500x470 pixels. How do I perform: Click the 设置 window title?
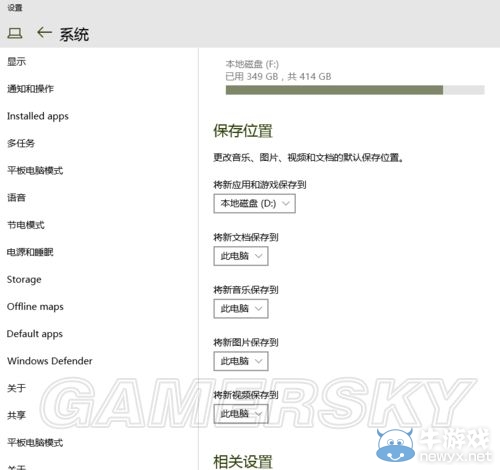coord(15,7)
